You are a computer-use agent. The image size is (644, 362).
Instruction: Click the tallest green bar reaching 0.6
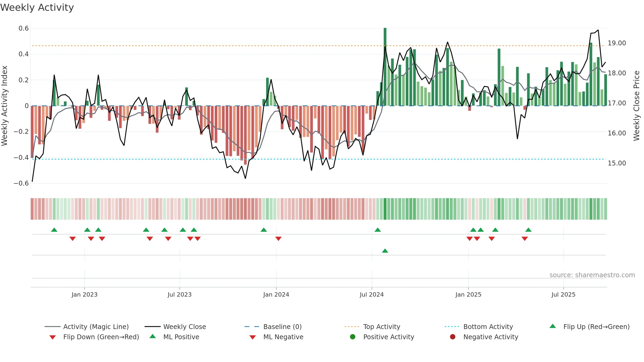click(385, 67)
